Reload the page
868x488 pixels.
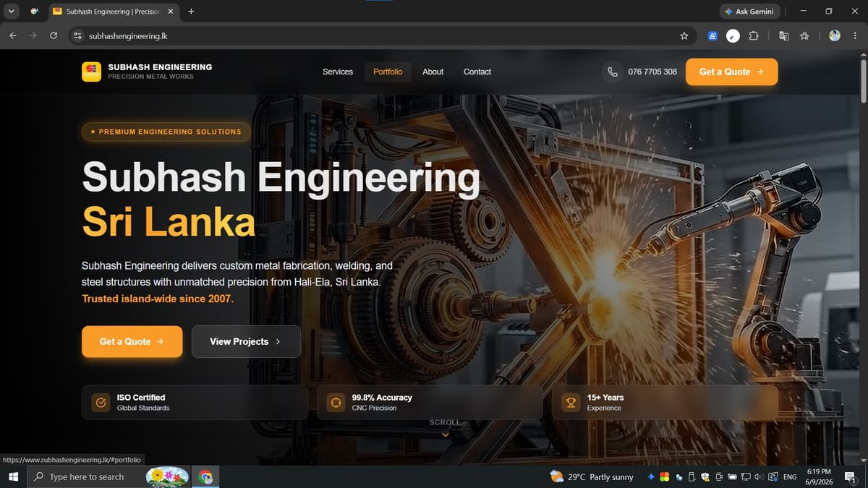tap(54, 35)
